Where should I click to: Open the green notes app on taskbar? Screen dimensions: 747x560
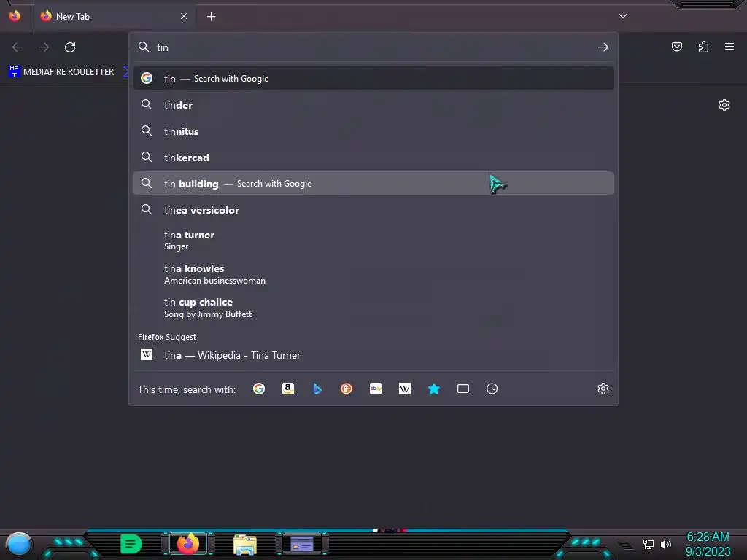(131, 544)
